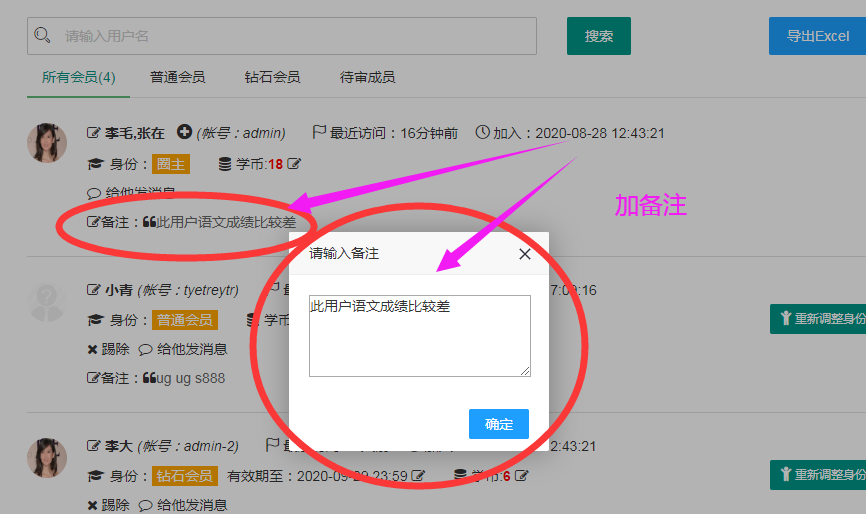The height and width of the screenshot is (514, 866).
Task: Click the magnifier icon in search box
Action: (x=42, y=35)
